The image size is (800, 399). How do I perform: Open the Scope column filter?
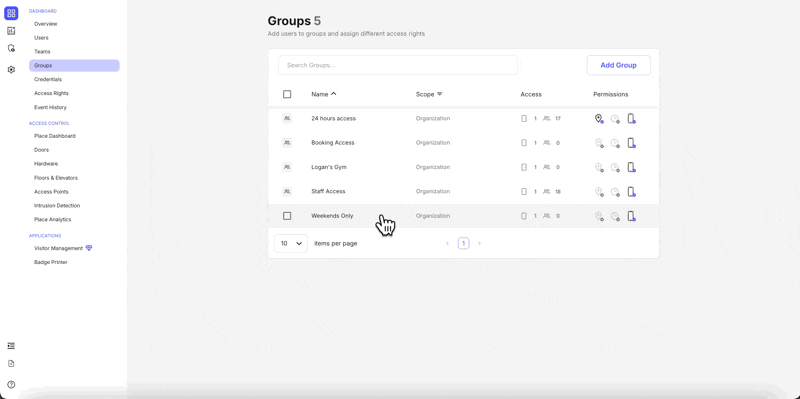coord(439,94)
